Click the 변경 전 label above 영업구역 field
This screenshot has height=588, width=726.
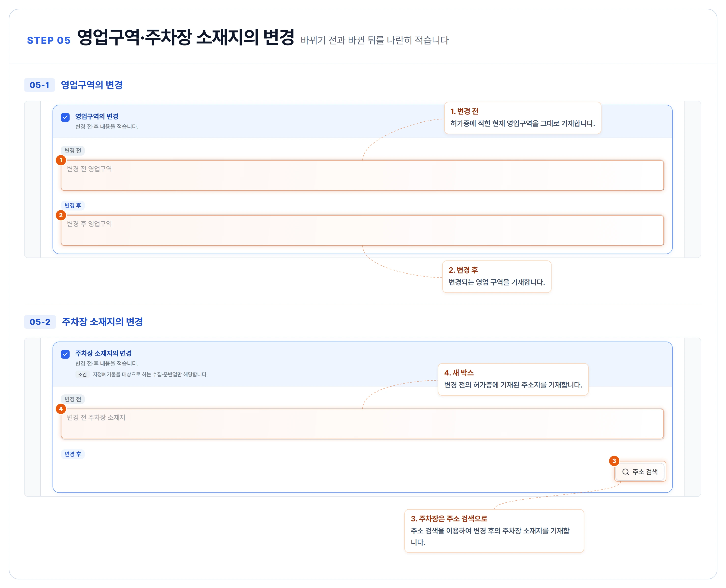(73, 150)
